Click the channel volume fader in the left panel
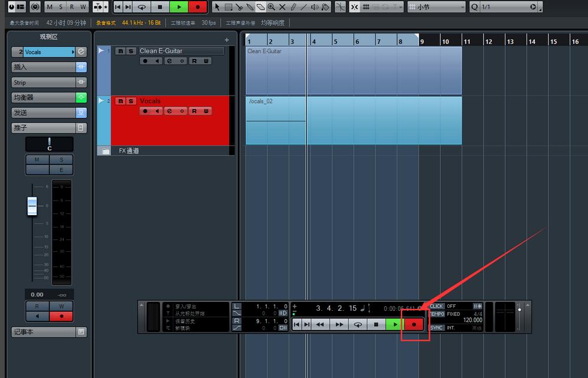The image size is (588, 378). (32, 206)
